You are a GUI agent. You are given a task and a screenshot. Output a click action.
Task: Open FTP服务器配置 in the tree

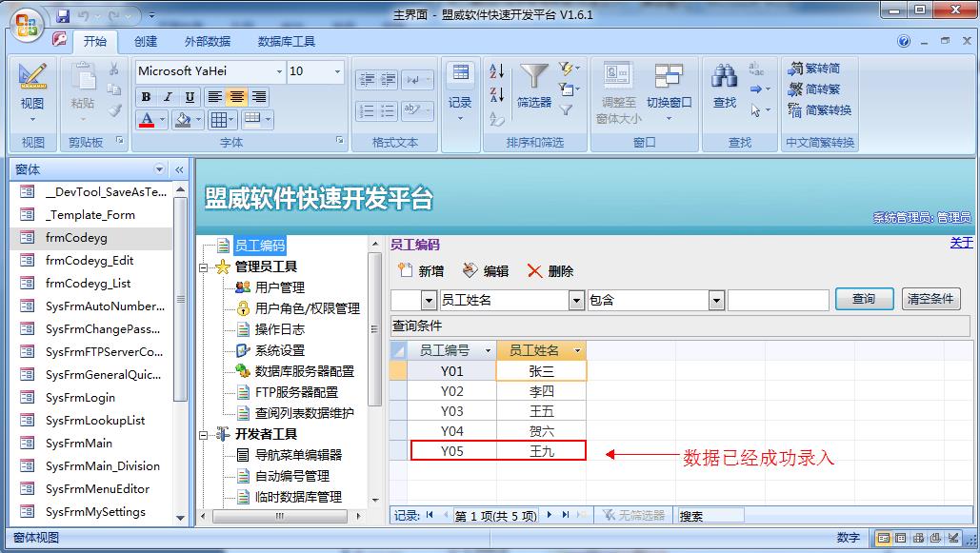[296, 392]
